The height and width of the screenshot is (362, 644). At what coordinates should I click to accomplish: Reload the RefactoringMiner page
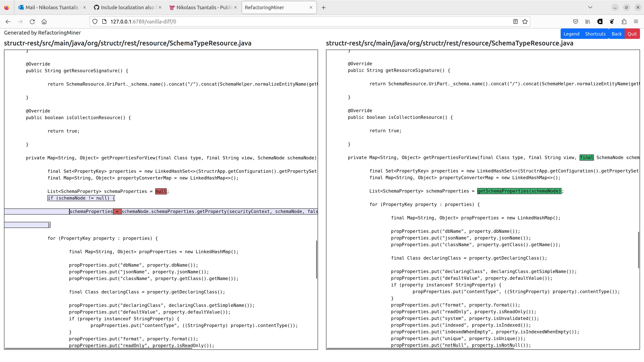point(32,22)
